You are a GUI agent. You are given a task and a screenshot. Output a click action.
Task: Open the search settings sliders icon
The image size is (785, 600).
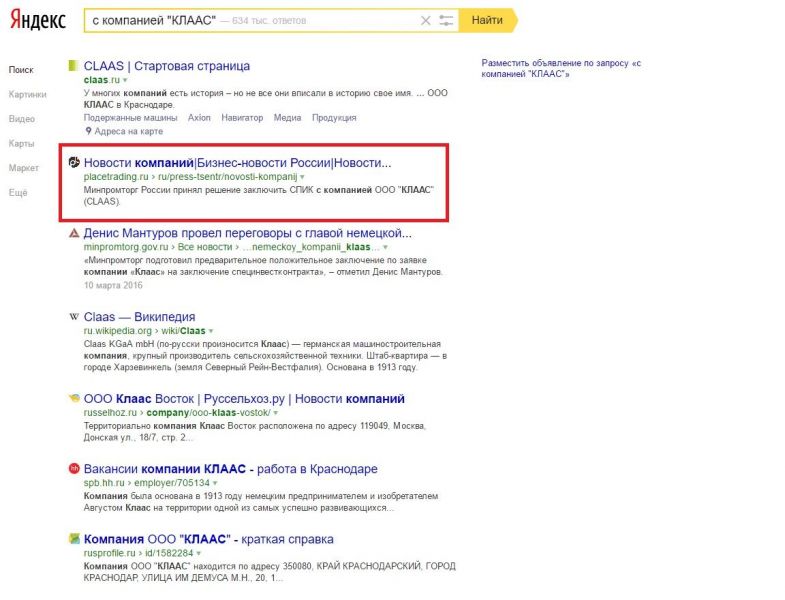coord(446,20)
